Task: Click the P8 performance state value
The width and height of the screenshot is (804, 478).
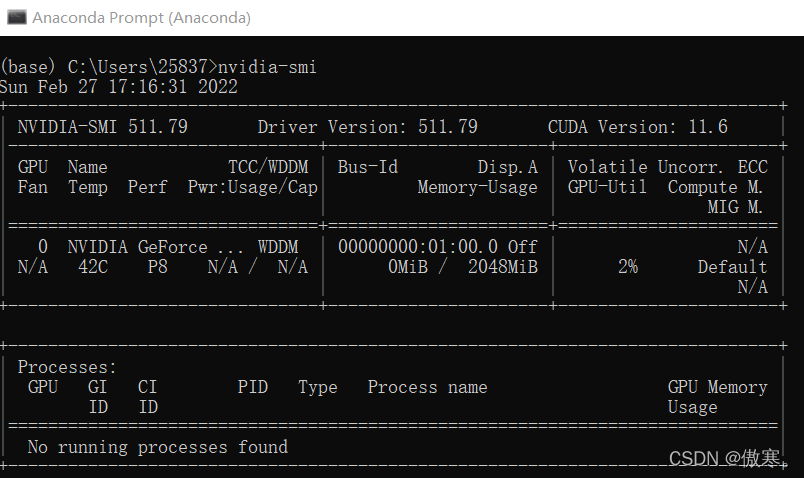Action: click(x=157, y=267)
